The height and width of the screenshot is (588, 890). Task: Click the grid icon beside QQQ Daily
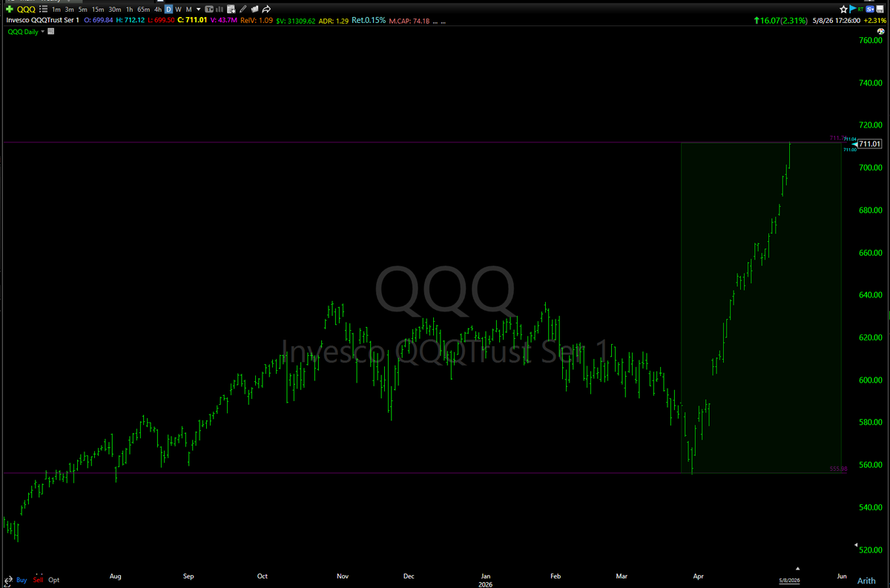(x=50, y=32)
